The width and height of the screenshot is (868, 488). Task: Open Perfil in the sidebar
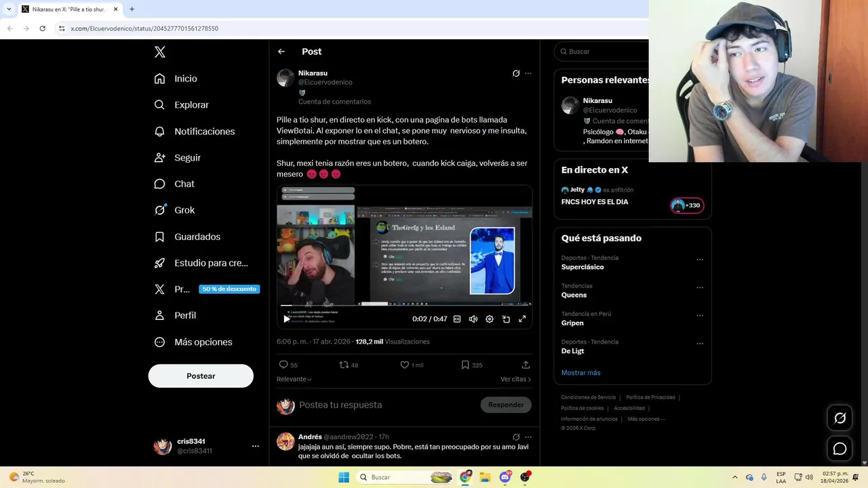175,315
